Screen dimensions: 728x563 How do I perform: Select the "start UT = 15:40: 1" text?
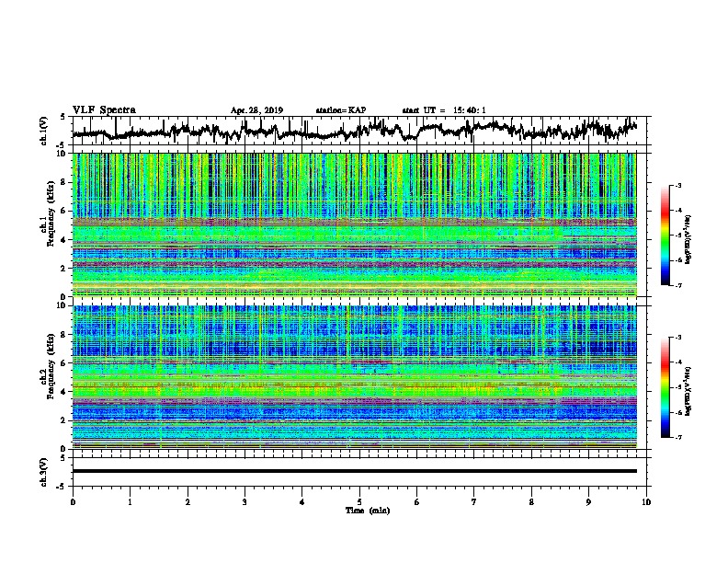pyautogui.click(x=444, y=110)
